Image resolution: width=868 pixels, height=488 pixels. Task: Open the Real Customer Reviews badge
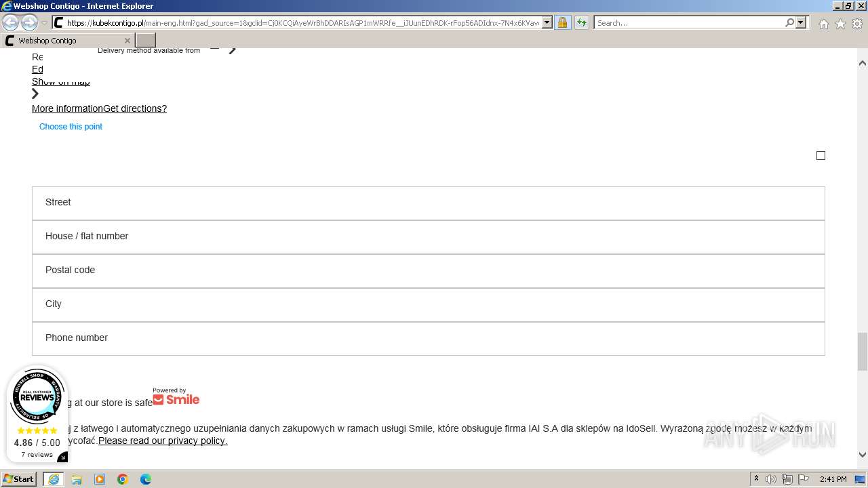37,398
